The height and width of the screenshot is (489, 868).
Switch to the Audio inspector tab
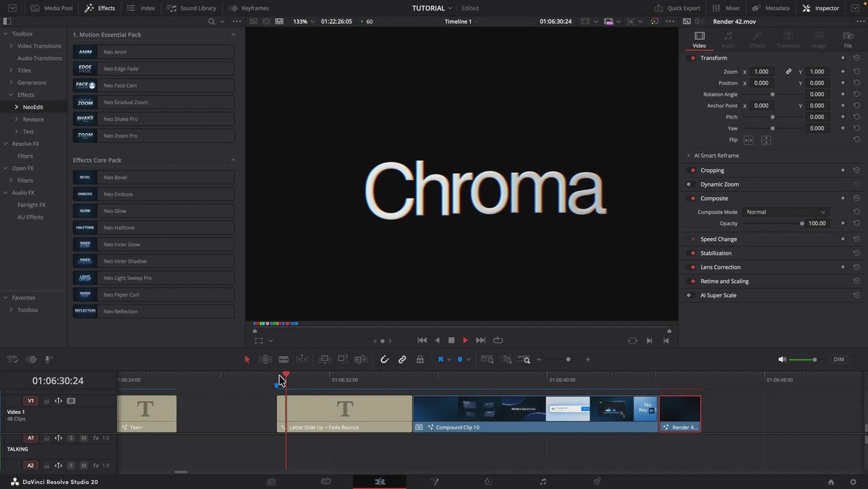click(728, 40)
